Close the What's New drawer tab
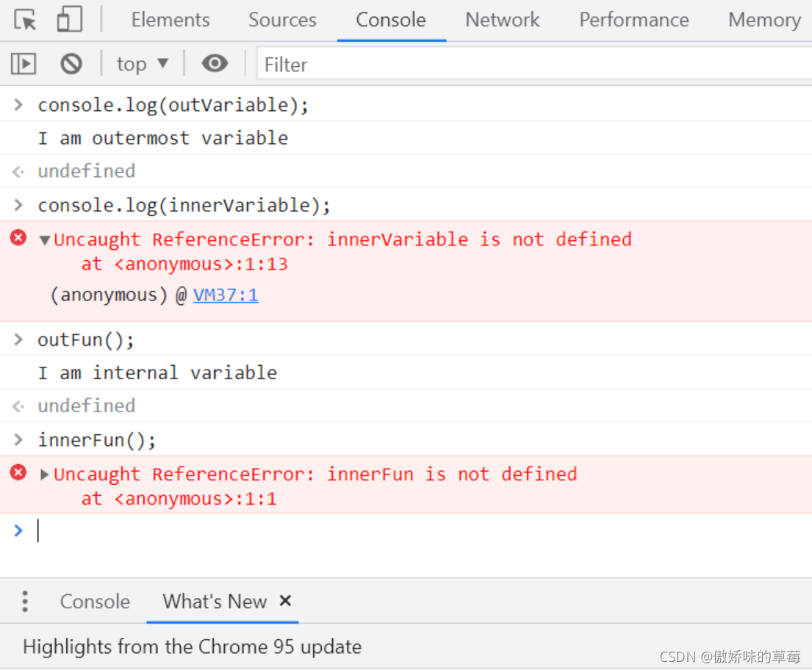The image size is (812, 670). (285, 601)
